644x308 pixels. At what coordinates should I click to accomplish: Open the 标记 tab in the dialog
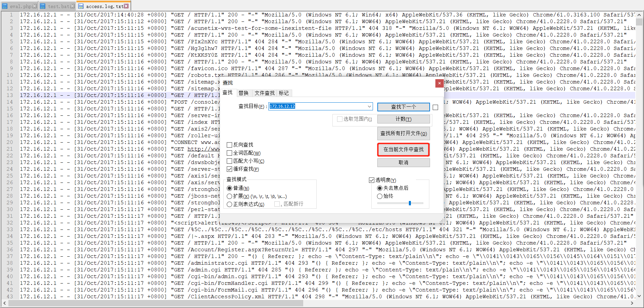click(284, 93)
